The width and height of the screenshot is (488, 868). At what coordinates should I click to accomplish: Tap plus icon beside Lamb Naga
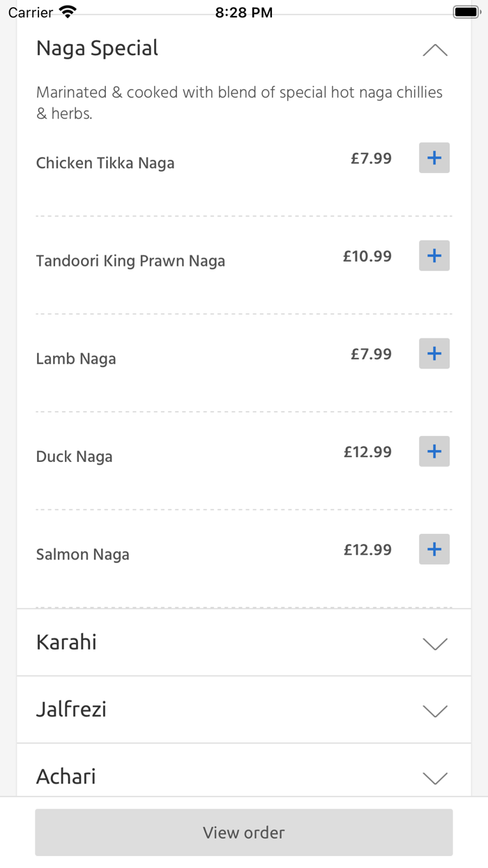point(434,353)
